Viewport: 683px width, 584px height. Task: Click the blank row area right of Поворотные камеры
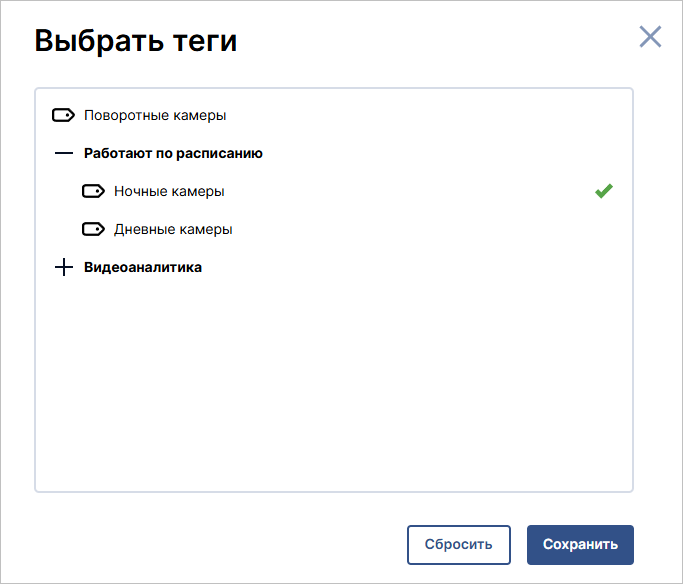(x=423, y=115)
